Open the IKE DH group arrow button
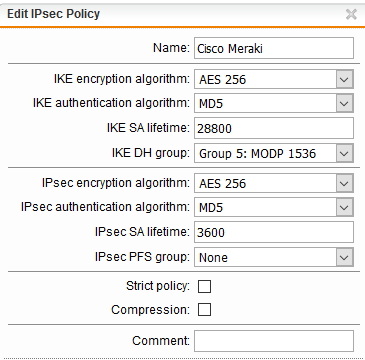 tap(344, 153)
